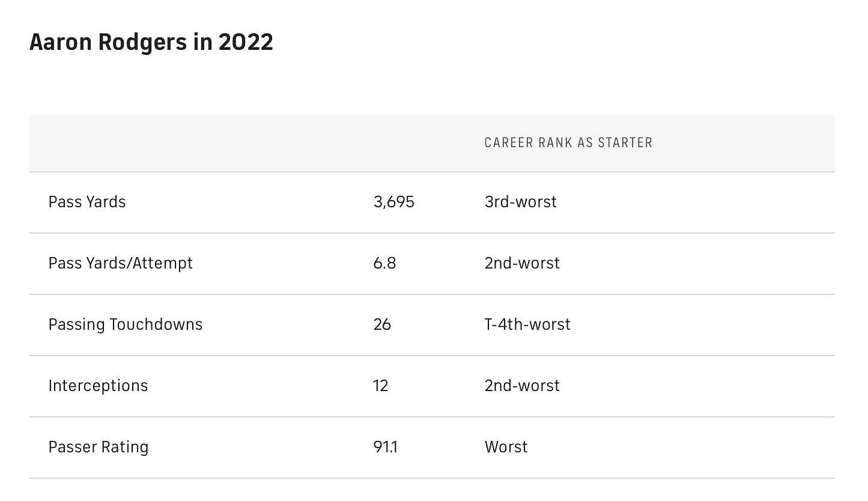
Task: Click the Worst rank for Passer Rating
Action: (x=506, y=447)
